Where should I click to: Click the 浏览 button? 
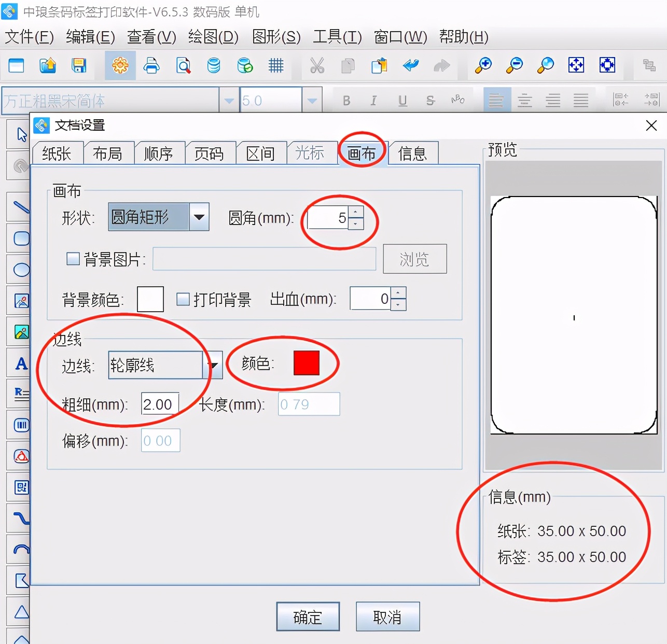point(415,259)
